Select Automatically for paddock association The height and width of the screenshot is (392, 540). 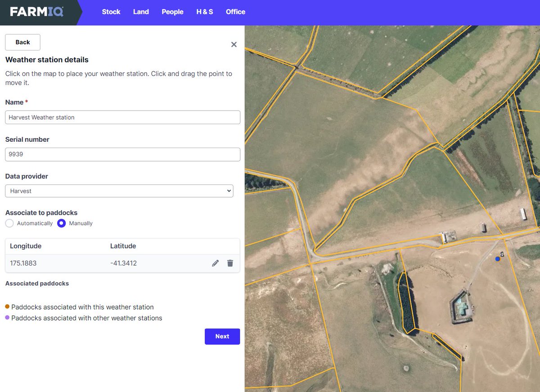click(x=9, y=223)
